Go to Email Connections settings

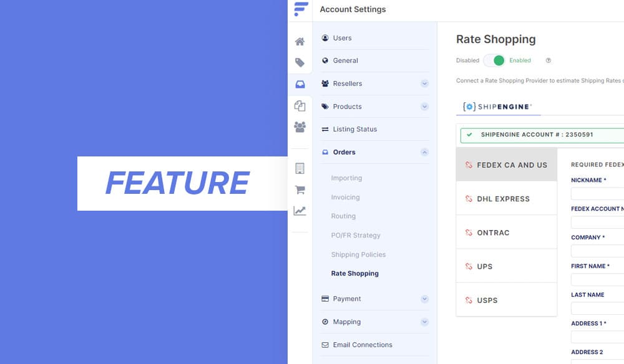[362, 345]
